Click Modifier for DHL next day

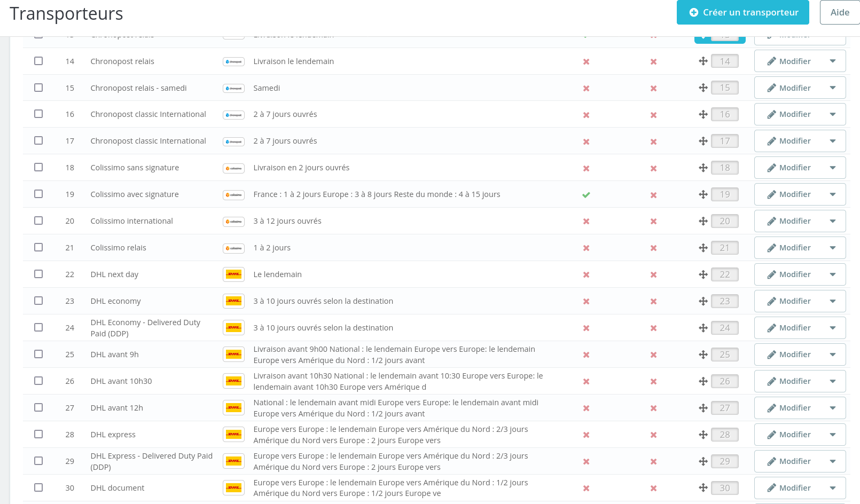point(788,274)
